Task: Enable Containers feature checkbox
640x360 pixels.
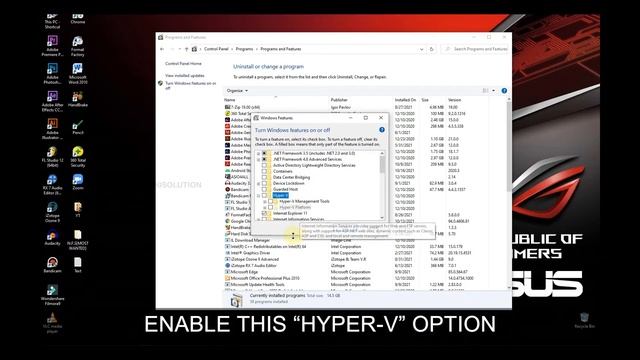Action: tap(264, 171)
